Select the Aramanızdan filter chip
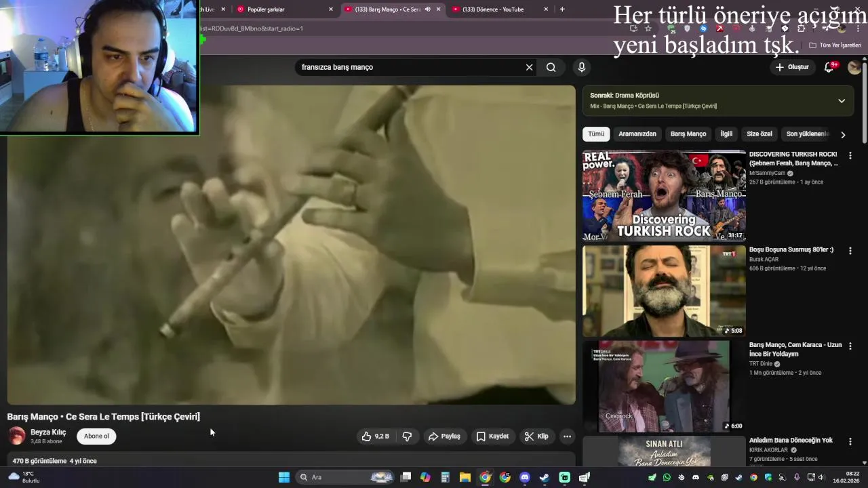The height and width of the screenshot is (488, 868). (637, 134)
